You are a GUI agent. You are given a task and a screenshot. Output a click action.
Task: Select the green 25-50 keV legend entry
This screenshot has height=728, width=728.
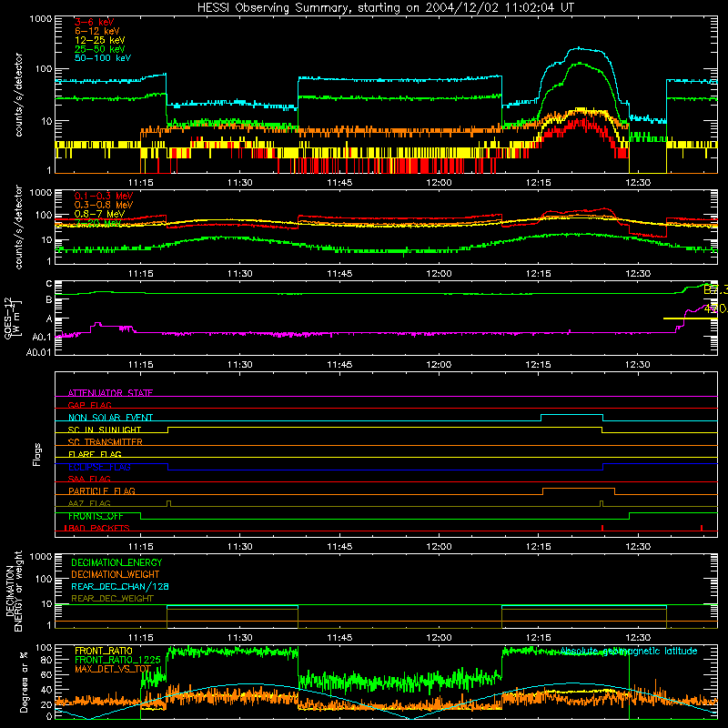100,49
